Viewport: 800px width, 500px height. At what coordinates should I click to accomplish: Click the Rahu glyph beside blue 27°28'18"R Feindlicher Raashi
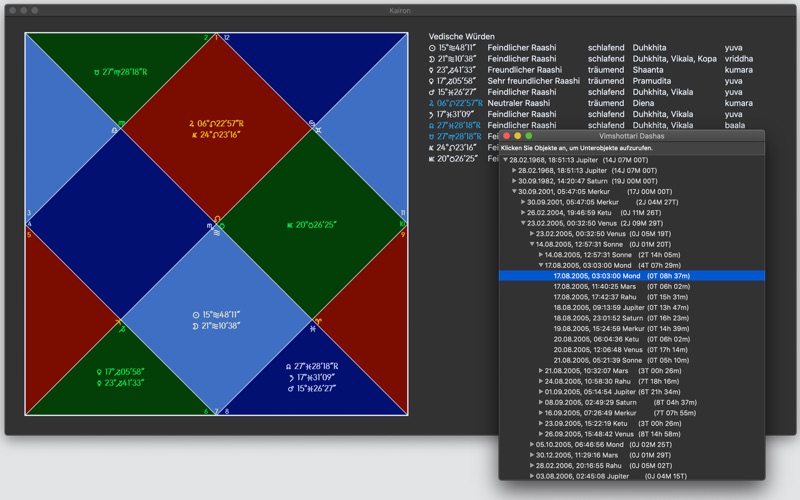[x=432, y=126]
